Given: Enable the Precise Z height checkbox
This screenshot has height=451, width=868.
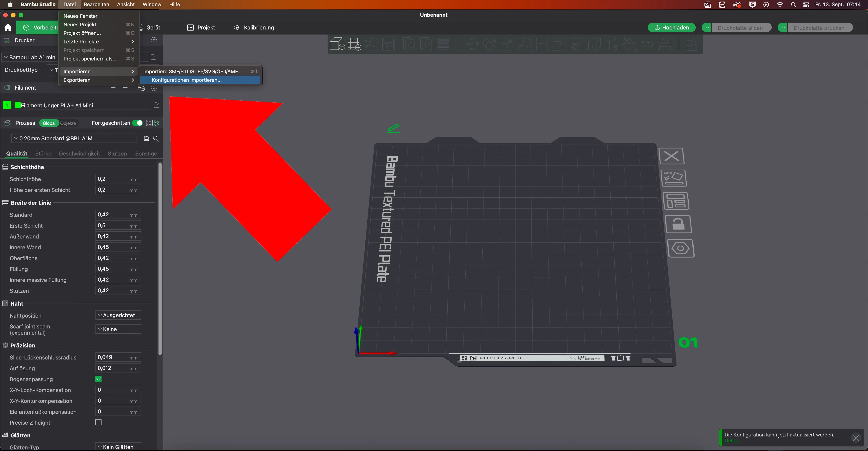Looking at the screenshot, I should [x=98, y=423].
